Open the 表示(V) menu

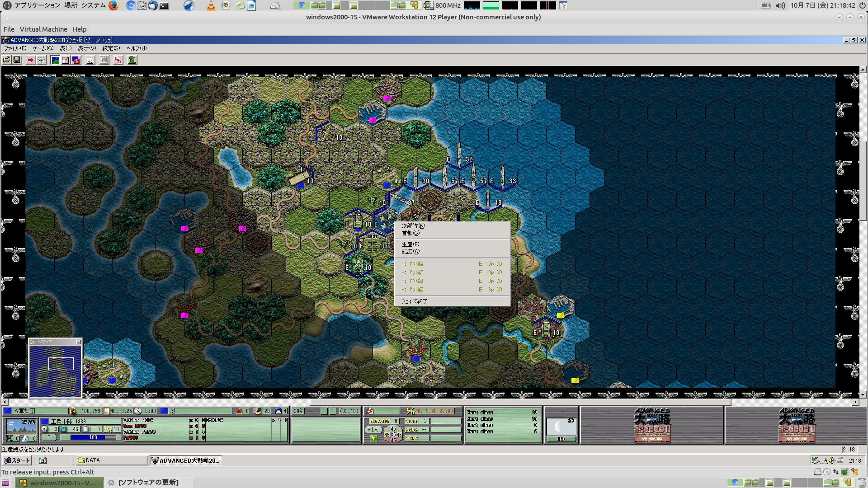[x=87, y=48]
